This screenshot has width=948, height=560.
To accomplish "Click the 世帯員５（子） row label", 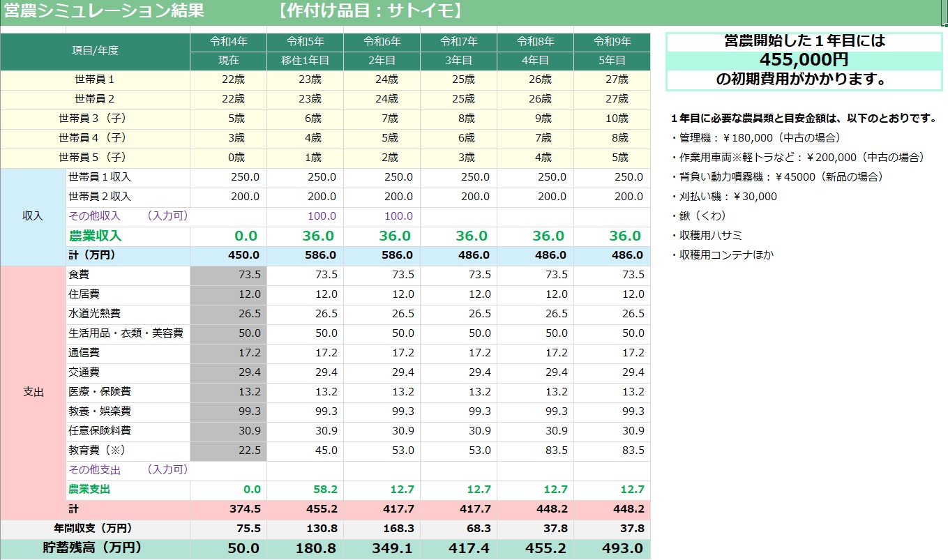I will click(x=96, y=158).
